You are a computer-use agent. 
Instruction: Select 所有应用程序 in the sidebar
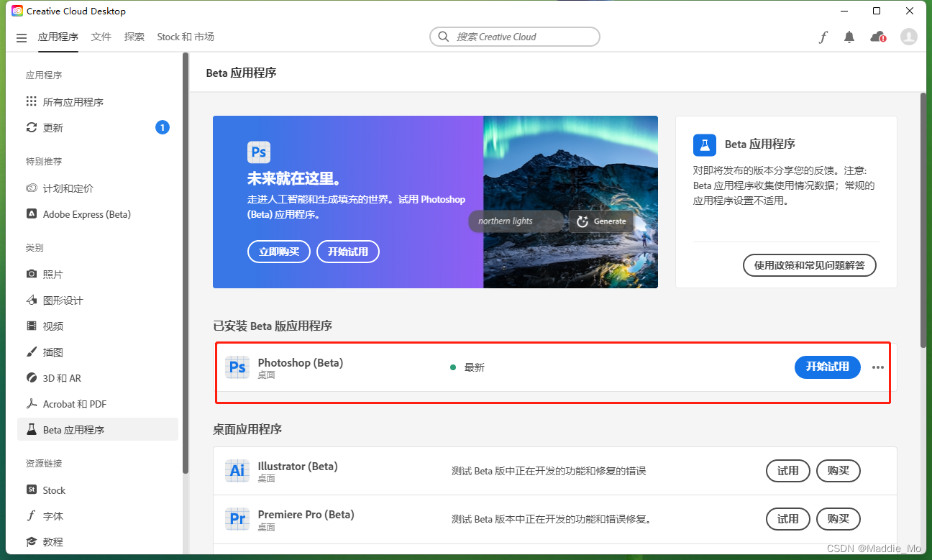(98, 102)
